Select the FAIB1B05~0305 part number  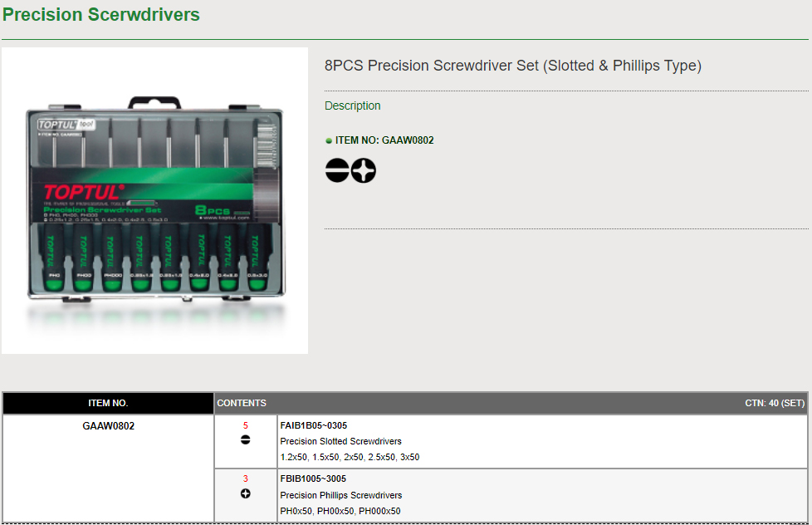pyautogui.click(x=314, y=425)
